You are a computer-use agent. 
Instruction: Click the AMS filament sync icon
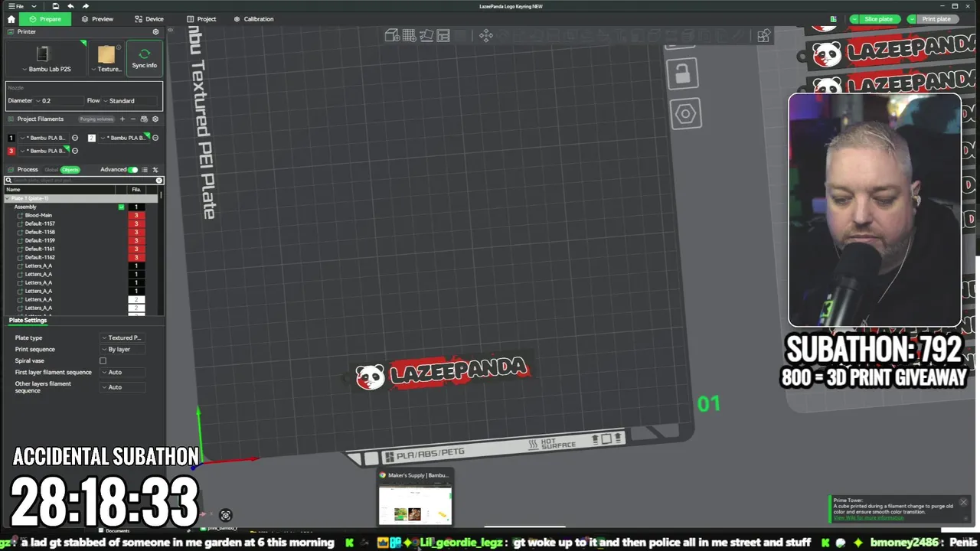144,119
